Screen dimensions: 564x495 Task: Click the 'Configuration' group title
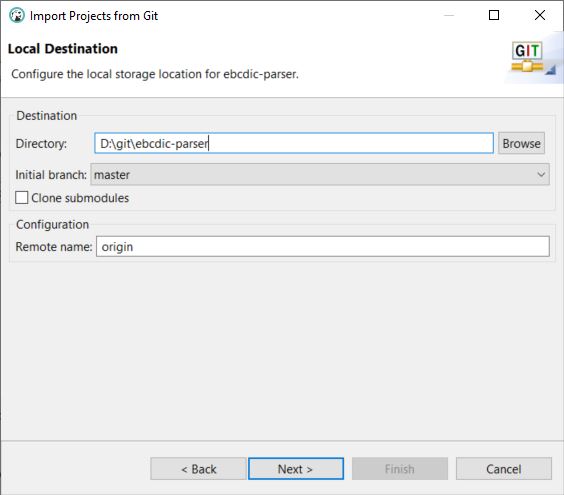tap(53, 224)
